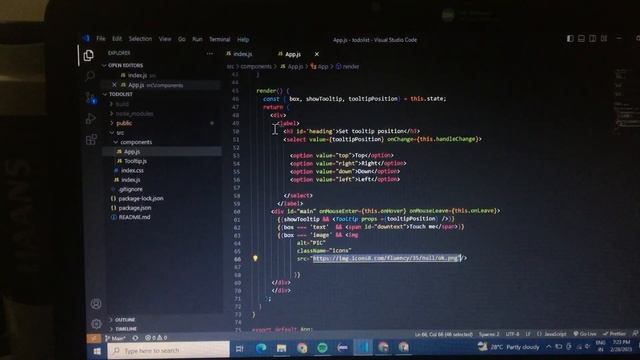Switch to the App.js editor tab

click(289, 54)
